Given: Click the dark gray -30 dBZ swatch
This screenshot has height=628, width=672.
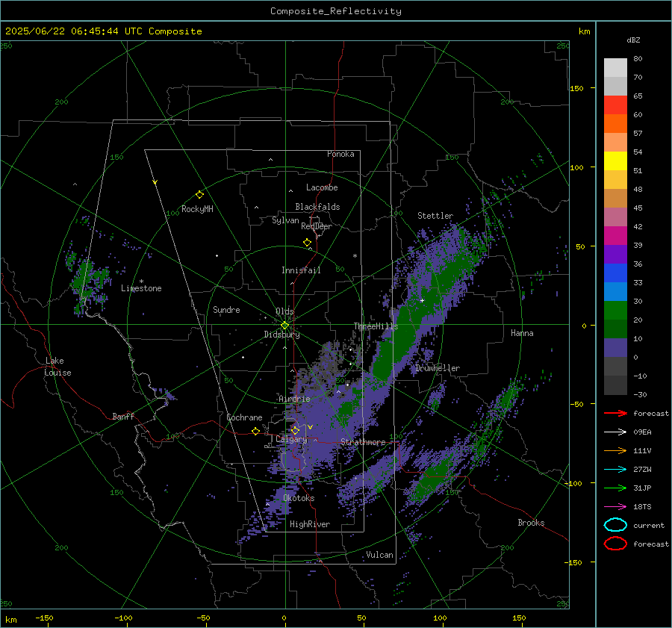Looking at the screenshot, I should pyautogui.click(x=615, y=385).
